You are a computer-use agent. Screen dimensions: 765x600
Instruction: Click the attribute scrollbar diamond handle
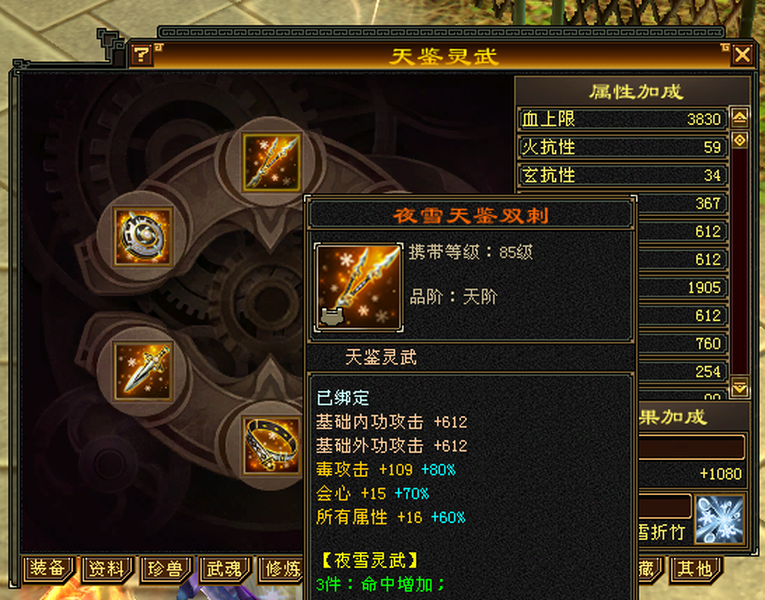[740, 140]
